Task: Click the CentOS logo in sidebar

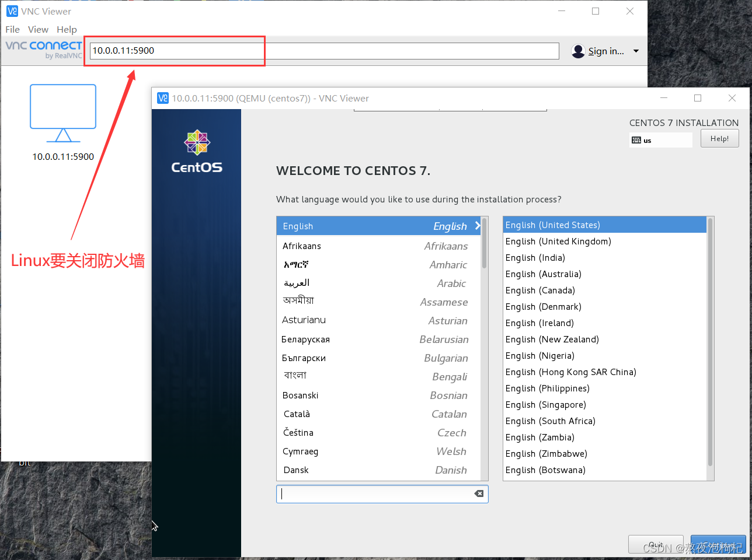Action: [197, 152]
